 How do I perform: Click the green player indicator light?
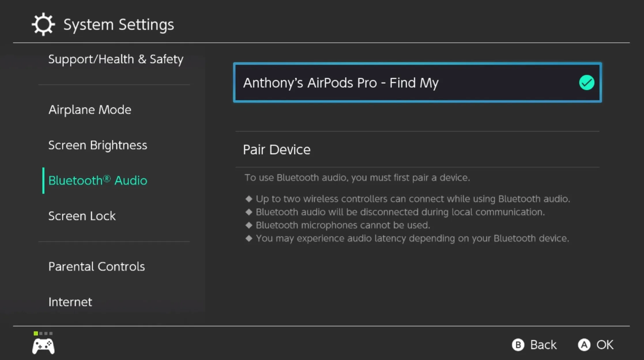[36, 333]
